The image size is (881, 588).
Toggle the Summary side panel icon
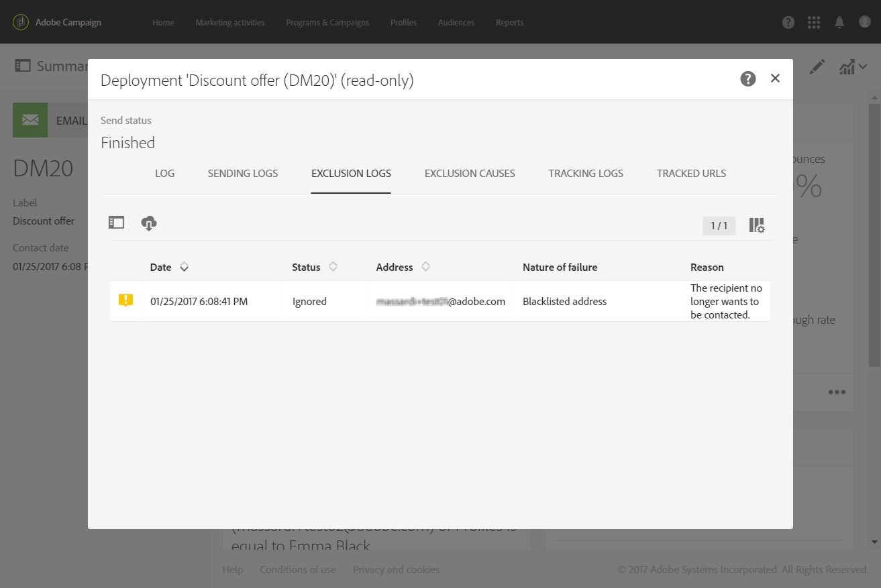coord(23,66)
